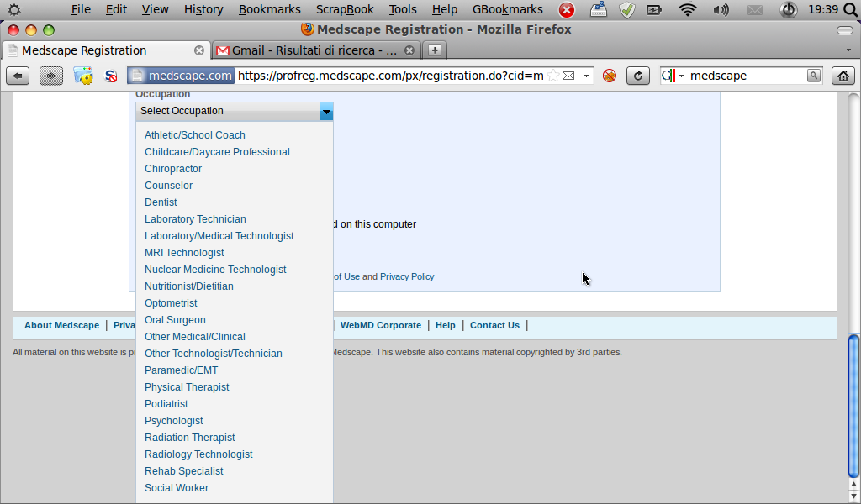Open the Bookmarks menu
The width and height of the screenshot is (861, 504).
(x=270, y=9)
